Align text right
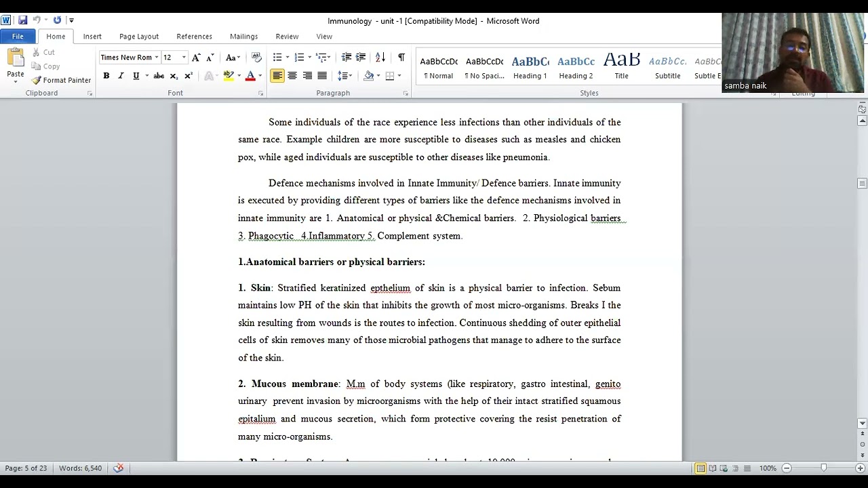The height and width of the screenshot is (488, 868). [307, 76]
